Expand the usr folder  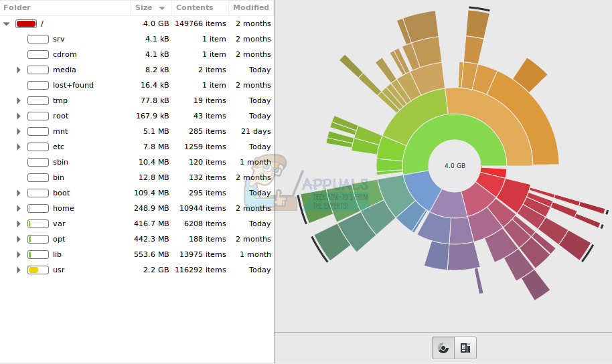[19, 270]
